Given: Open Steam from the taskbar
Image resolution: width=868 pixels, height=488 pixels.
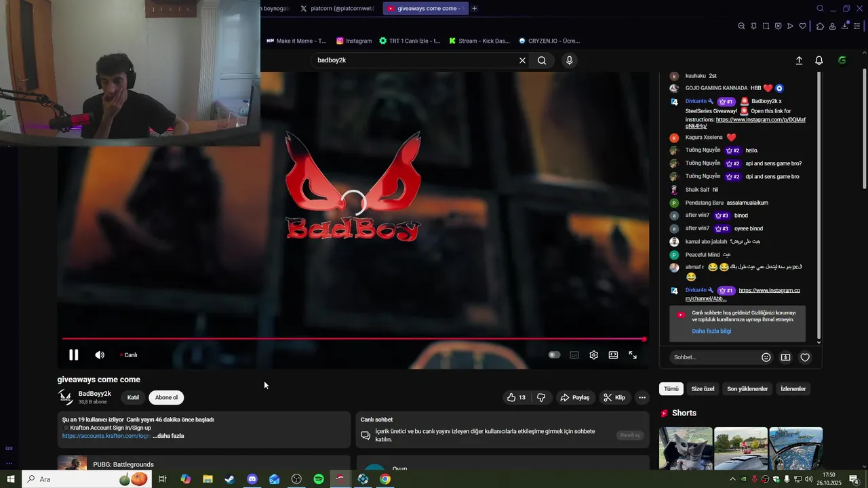Looking at the screenshot, I should tap(230, 479).
